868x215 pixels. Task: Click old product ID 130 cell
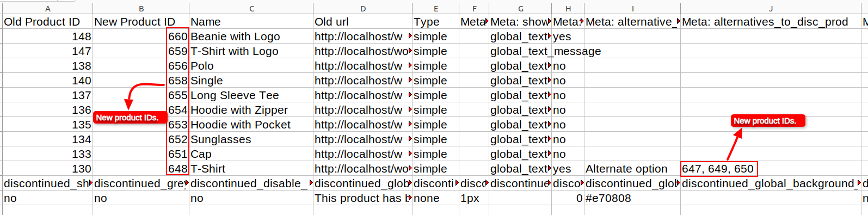(x=47, y=169)
